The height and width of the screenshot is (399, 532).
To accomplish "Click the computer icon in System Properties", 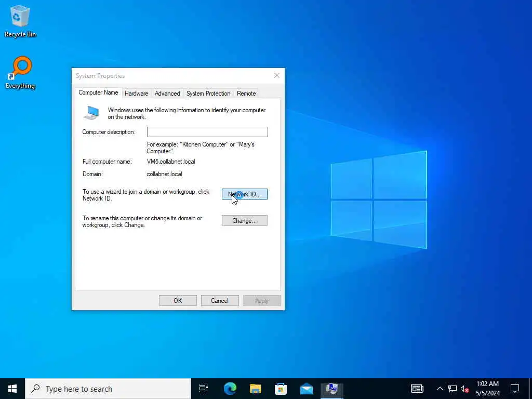I will tap(91, 113).
